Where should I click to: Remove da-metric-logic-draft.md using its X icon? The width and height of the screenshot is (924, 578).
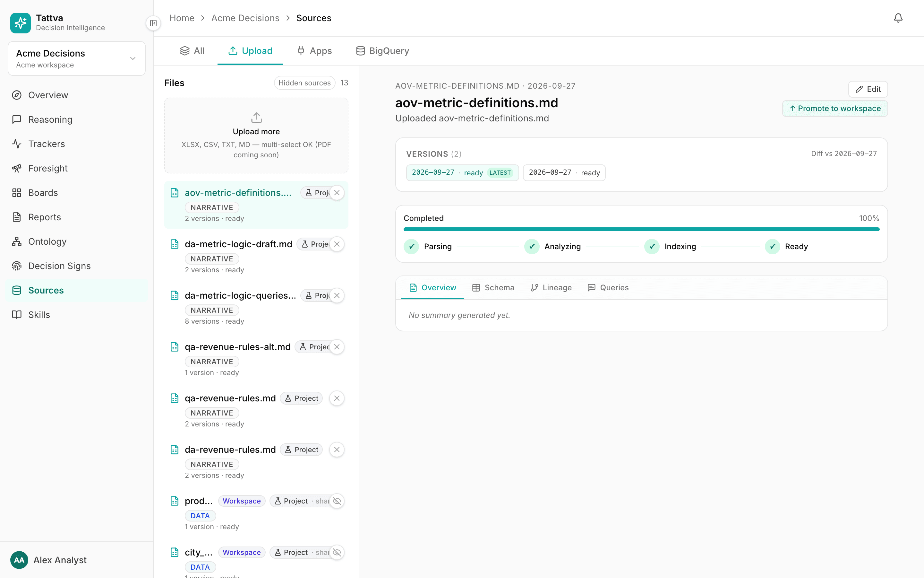coord(337,244)
